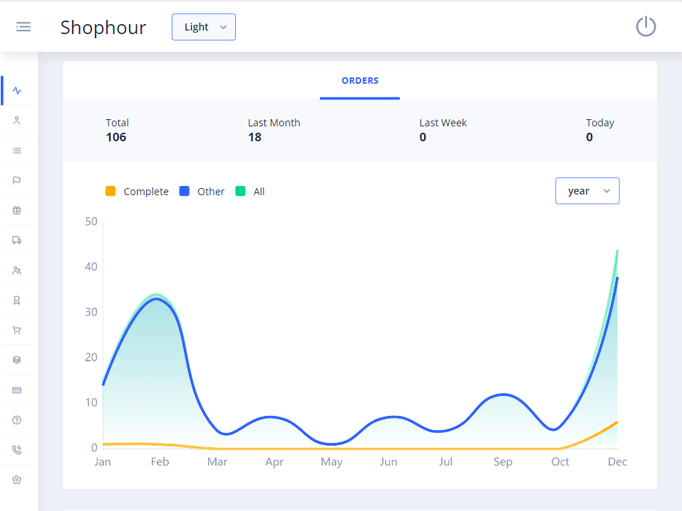Click the credit card payment icon
Screen dimensions: 682x511
click(17, 390)
